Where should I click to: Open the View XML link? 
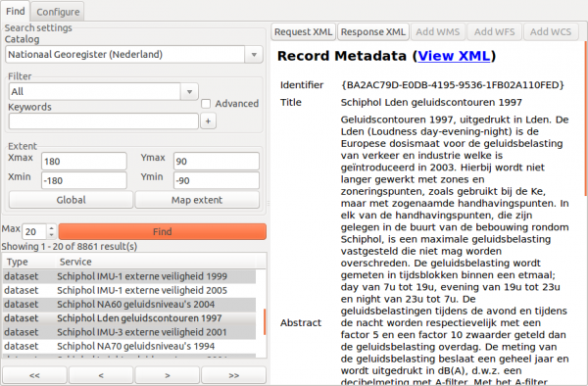click(454, 56)
